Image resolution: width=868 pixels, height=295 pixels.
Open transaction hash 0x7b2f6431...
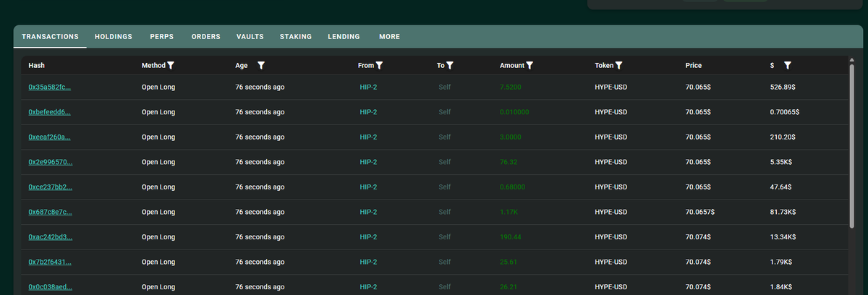coord(50,262)
